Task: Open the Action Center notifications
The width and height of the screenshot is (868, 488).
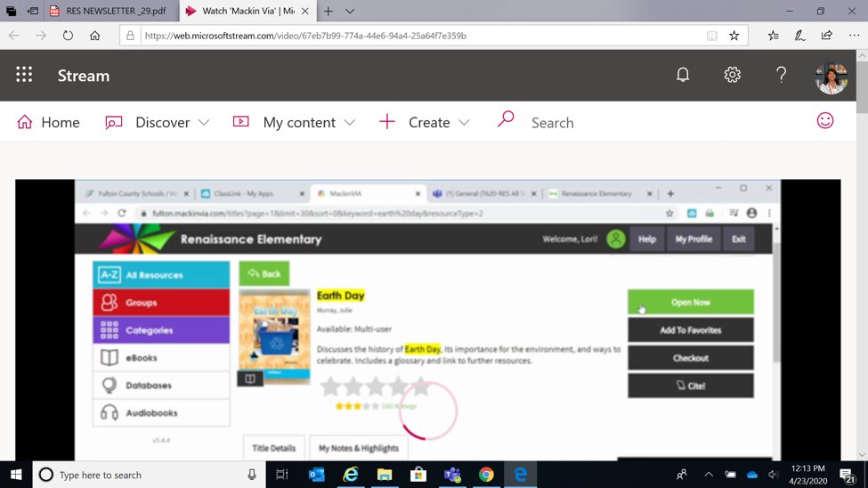Action: (x=847, y=476)
